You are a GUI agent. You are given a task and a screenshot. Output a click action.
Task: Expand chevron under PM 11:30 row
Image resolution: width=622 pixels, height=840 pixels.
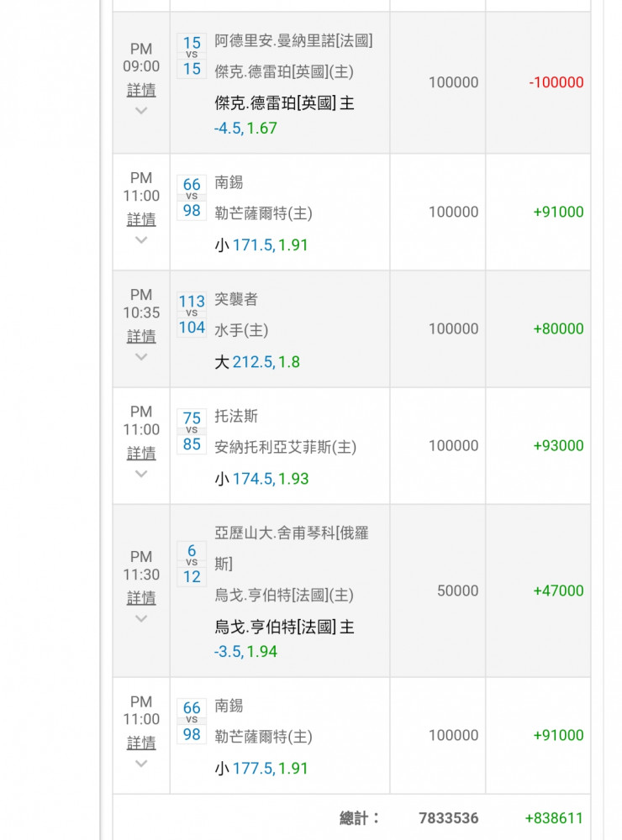[x=141, y=619]
